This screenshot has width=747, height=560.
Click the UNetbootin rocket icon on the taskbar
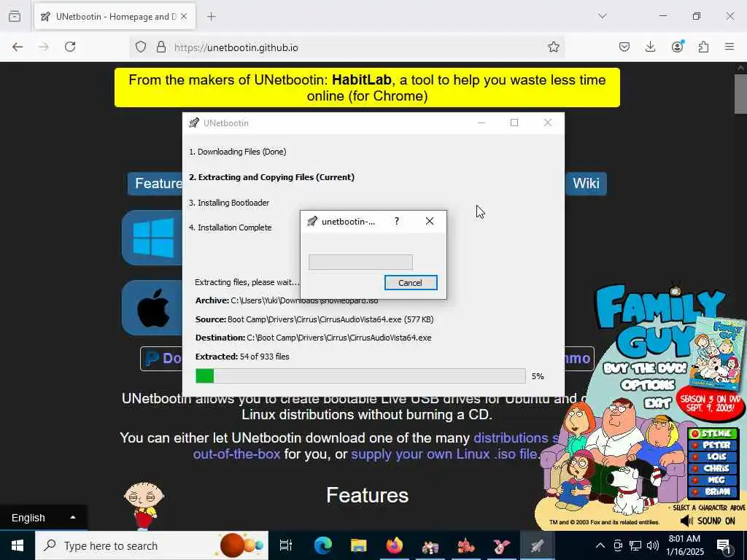click(x=537, y=545)
